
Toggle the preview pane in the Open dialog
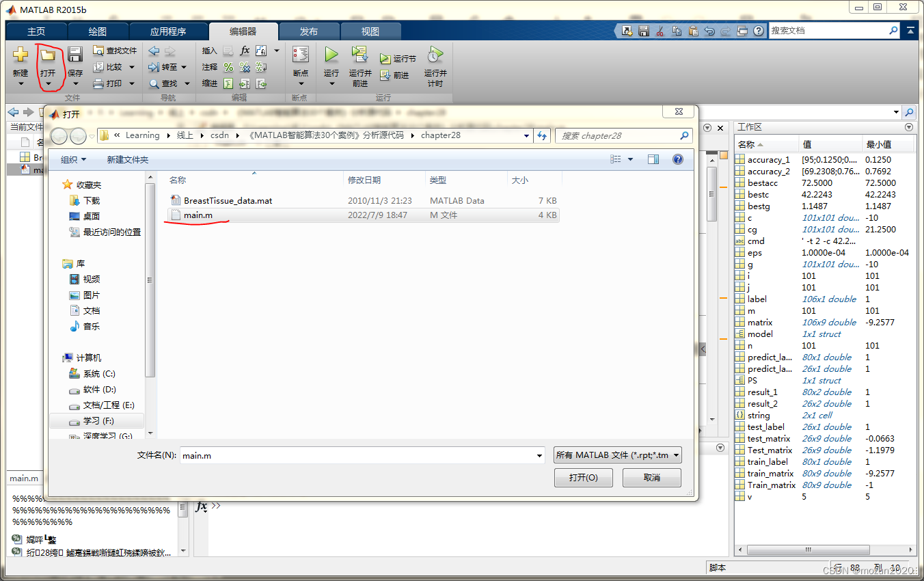653,159
